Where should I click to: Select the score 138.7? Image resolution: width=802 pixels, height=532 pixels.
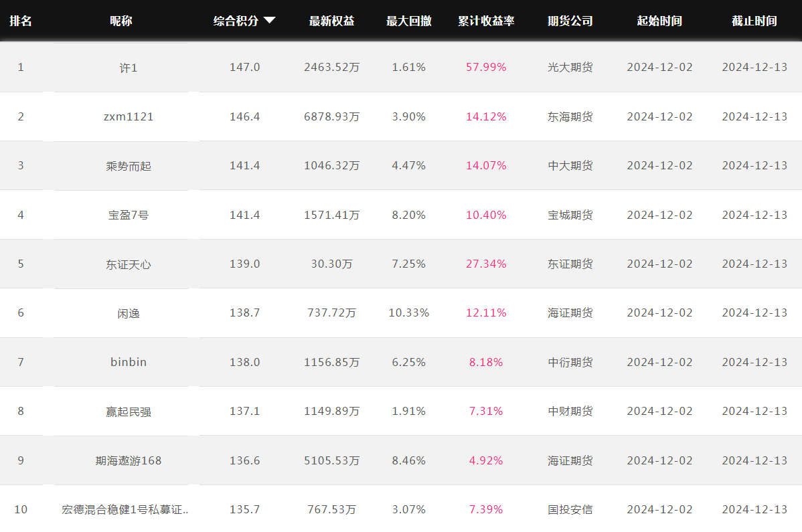[244, 313]
